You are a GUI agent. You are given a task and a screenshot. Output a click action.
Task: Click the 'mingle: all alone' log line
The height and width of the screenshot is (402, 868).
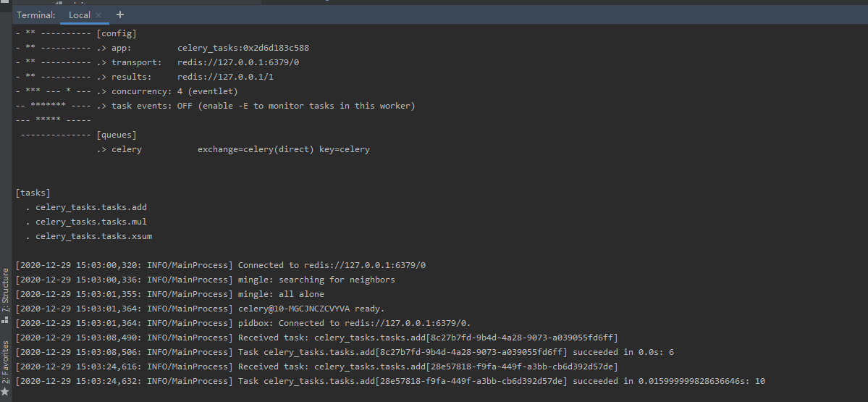click(x=170, y=294)
